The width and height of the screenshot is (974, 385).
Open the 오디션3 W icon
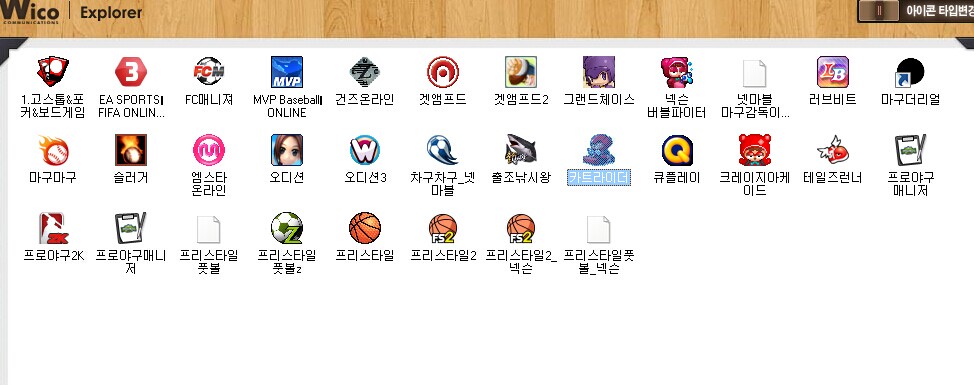pyautogui.click(x=365, y=150)
